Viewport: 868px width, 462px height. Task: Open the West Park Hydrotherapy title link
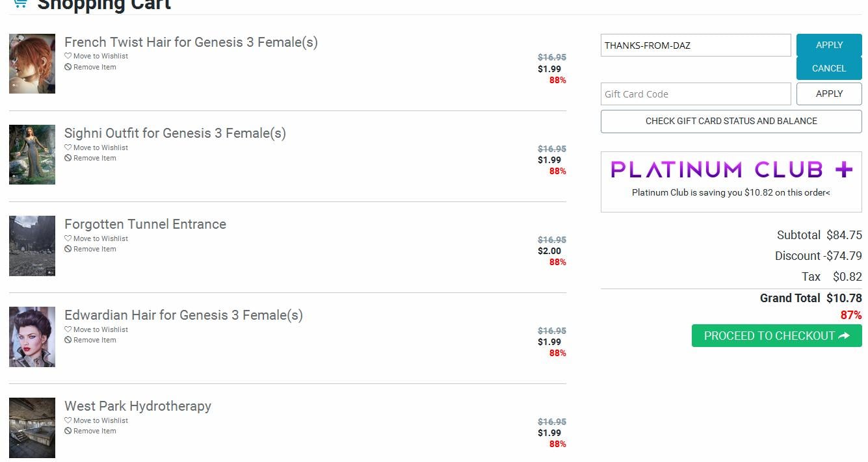click(x=138, y=406)
